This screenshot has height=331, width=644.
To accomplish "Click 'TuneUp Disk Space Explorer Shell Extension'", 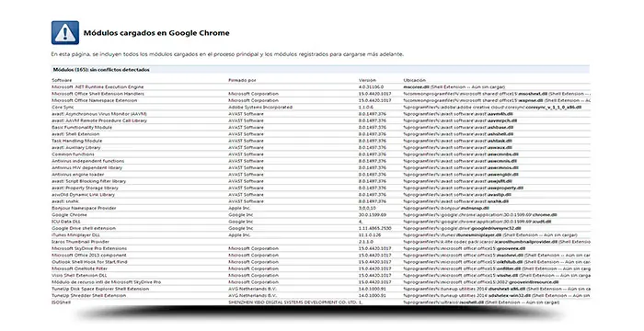I will [100, 289].
